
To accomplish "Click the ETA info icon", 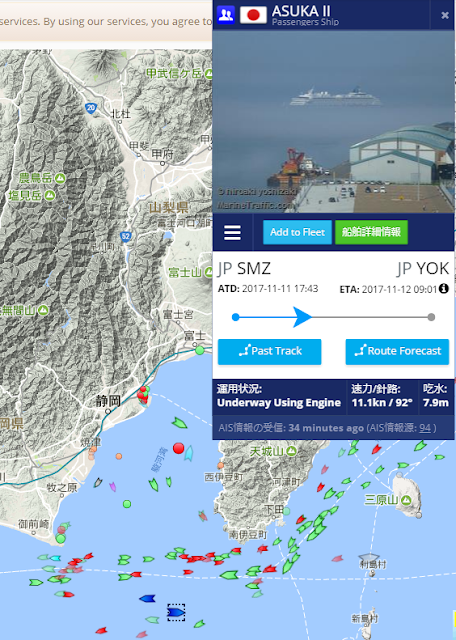I will click(x=444, y=289).
